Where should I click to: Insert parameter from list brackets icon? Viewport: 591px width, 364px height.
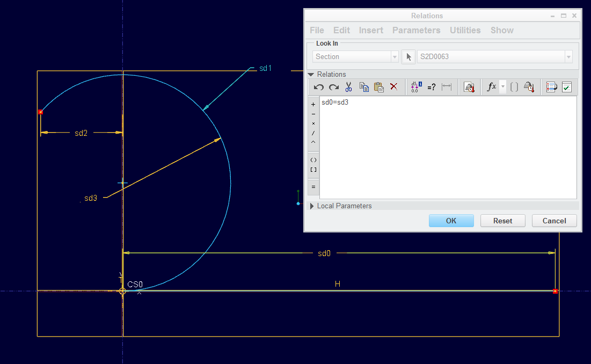[514, 87]
